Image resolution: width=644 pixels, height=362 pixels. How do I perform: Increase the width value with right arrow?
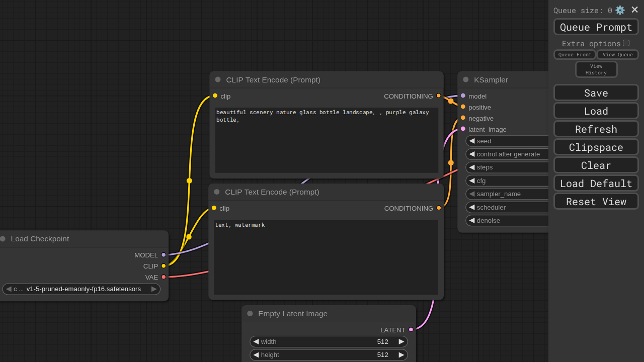(401, 342)
